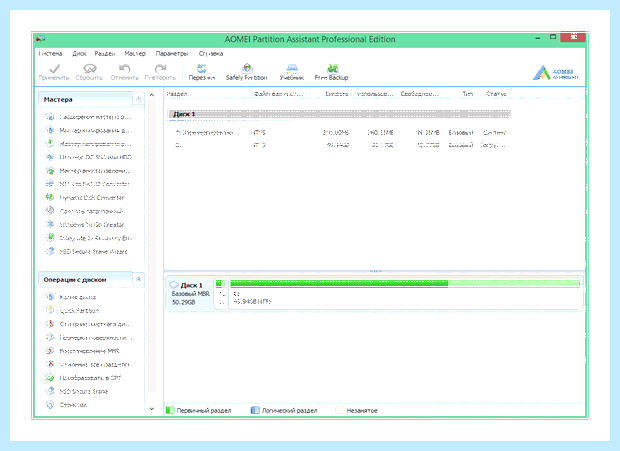This screenshot has width=620, height=451.
Task: Select the wipe hard drive disk operation
Action: pyautogui.click(x=89, y=324)
